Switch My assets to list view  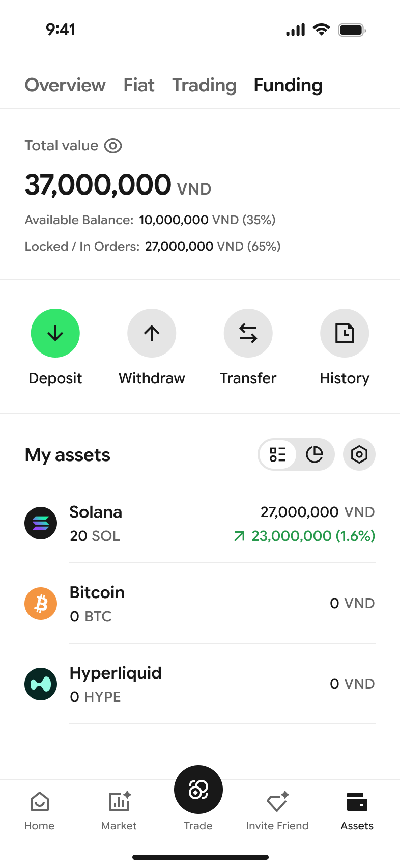tap(278, 454)
